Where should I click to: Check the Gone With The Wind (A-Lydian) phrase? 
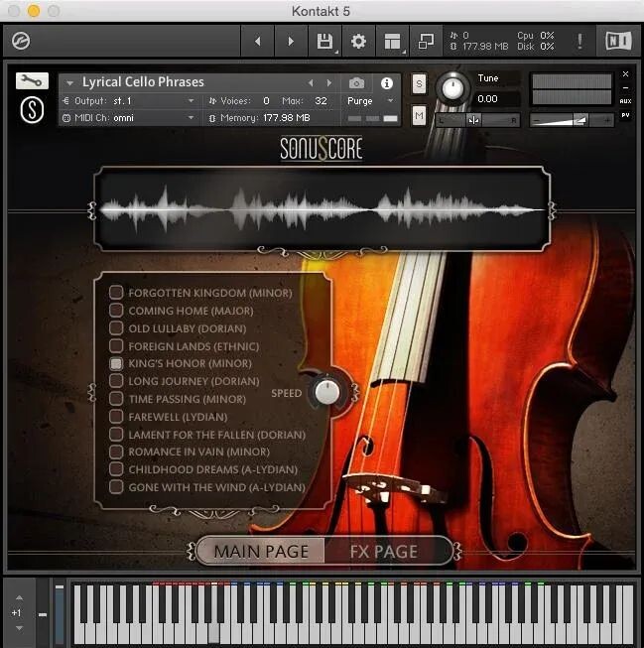116,487
